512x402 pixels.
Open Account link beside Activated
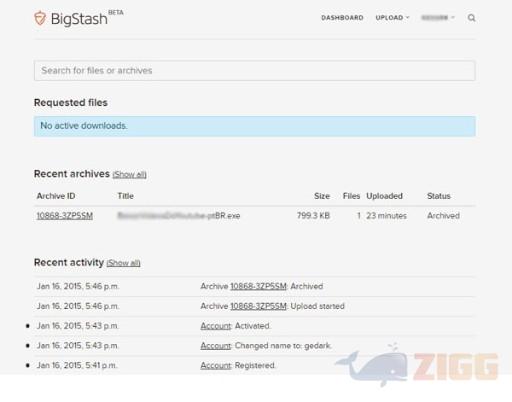coord(216,326)
